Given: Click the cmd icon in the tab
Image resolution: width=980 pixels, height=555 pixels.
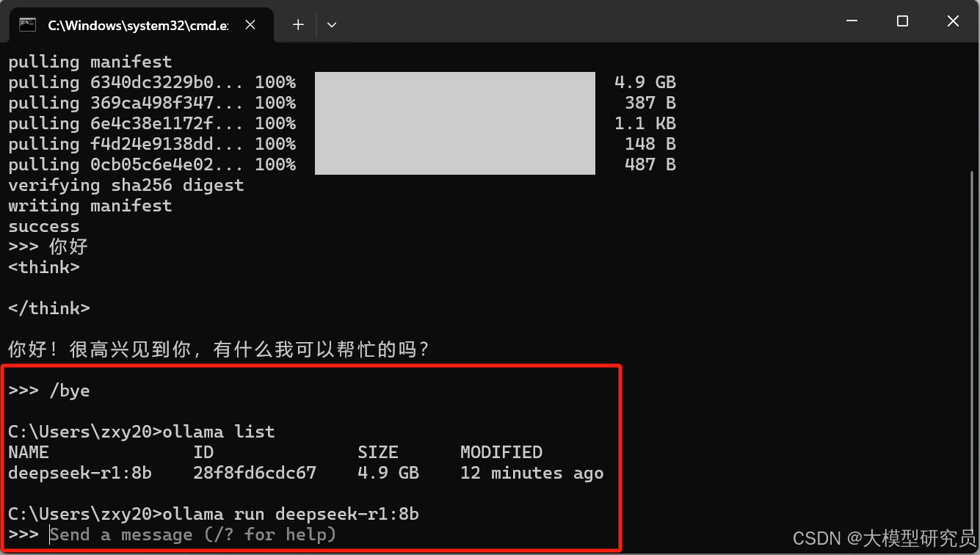Looking at the screenshot, I should (28, 24).
